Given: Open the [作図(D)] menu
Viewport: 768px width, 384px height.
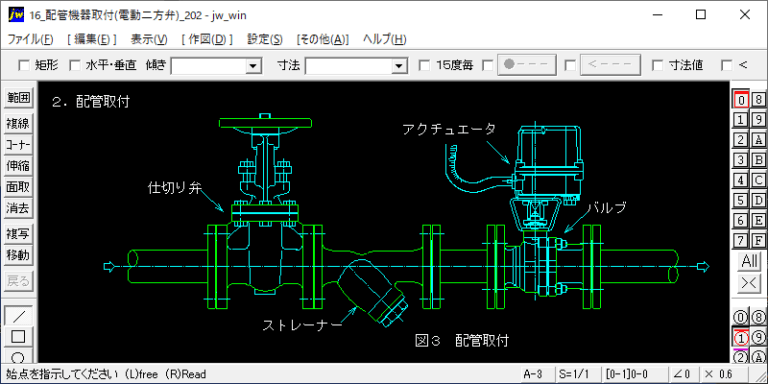Looking at the screenshot, I should [x=207, y=40].
